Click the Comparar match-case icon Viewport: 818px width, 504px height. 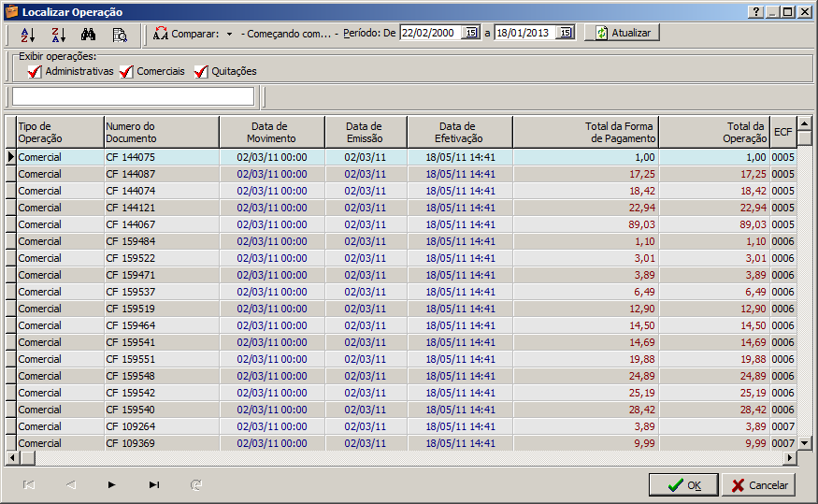point(161,34)
